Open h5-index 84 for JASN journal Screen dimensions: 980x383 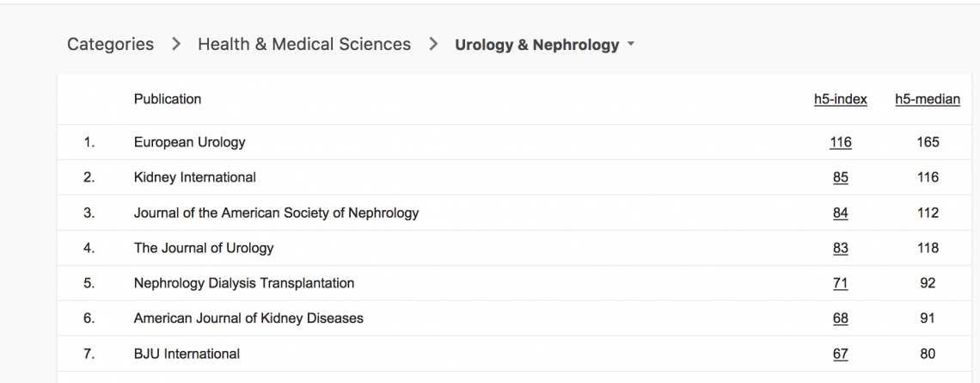point(840,213)
